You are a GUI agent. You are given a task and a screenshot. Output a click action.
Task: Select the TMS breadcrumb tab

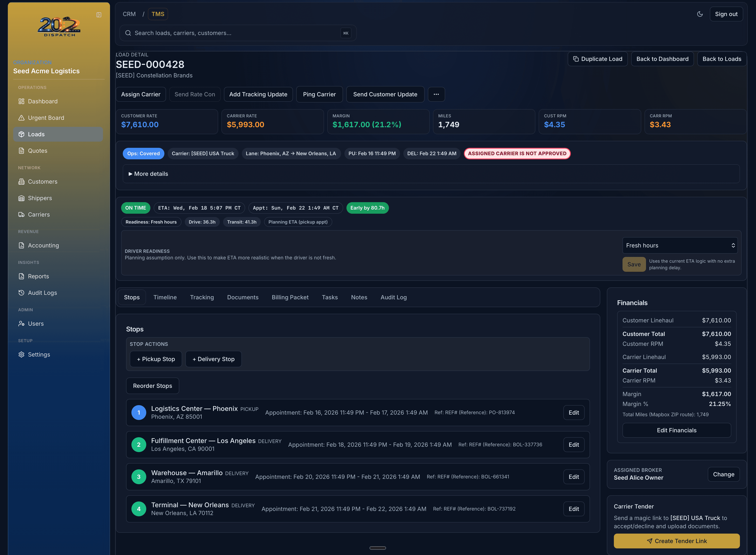[x=158, y=14]
